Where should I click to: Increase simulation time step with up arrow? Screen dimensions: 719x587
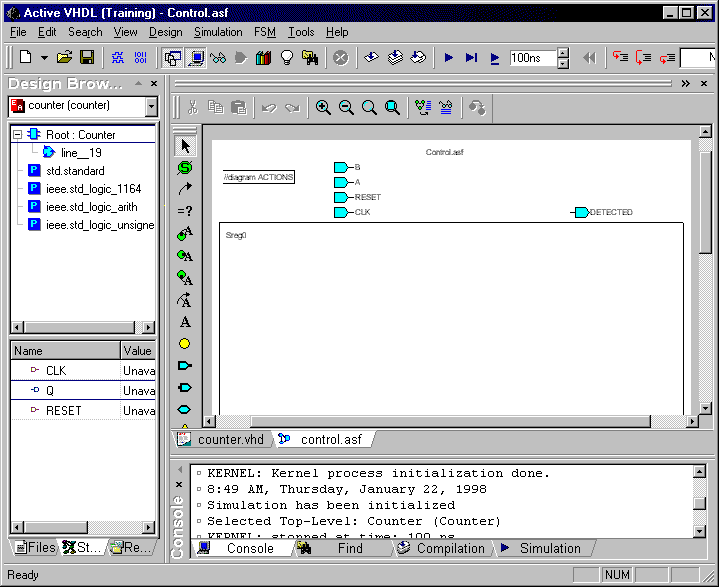[x=563, y=53]
